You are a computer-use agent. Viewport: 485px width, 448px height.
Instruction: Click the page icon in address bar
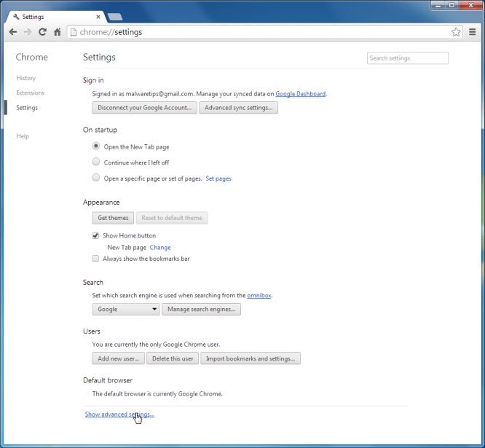tap(74, 32)
